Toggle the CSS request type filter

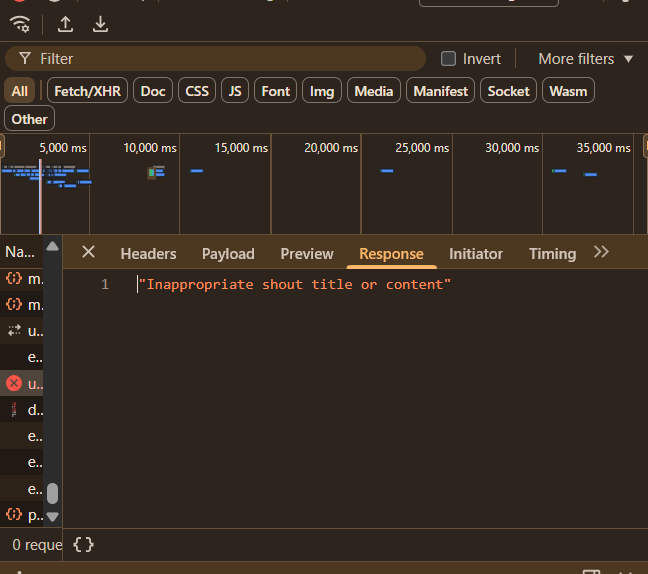pyautogui.click(x=197, y=91)
